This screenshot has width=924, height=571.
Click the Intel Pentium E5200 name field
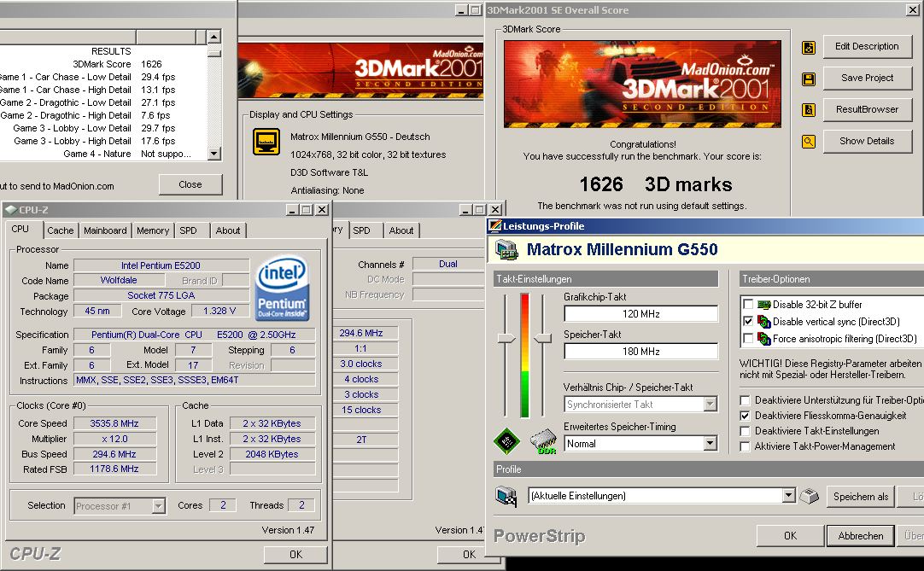pos(161,265)
